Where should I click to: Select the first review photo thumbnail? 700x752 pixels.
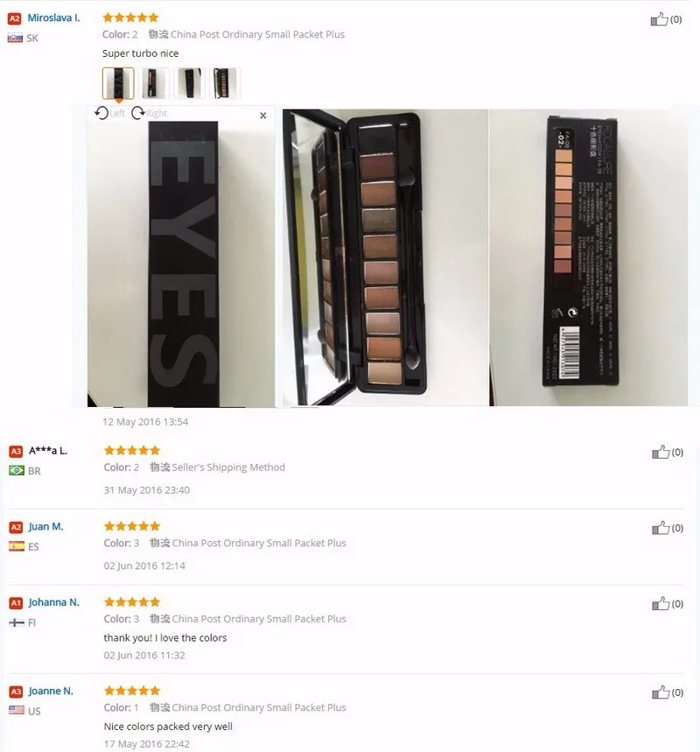click(x=118, y=83)
